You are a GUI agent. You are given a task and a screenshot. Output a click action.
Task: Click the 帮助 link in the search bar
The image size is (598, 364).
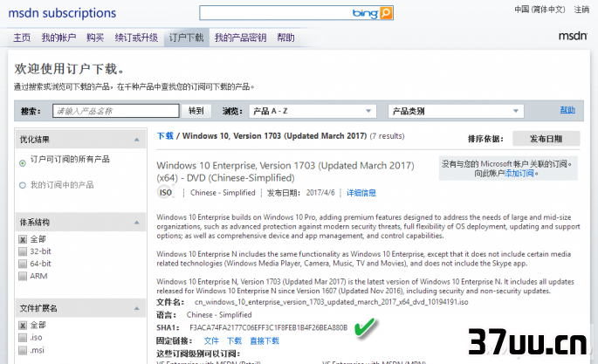[567, 110]
